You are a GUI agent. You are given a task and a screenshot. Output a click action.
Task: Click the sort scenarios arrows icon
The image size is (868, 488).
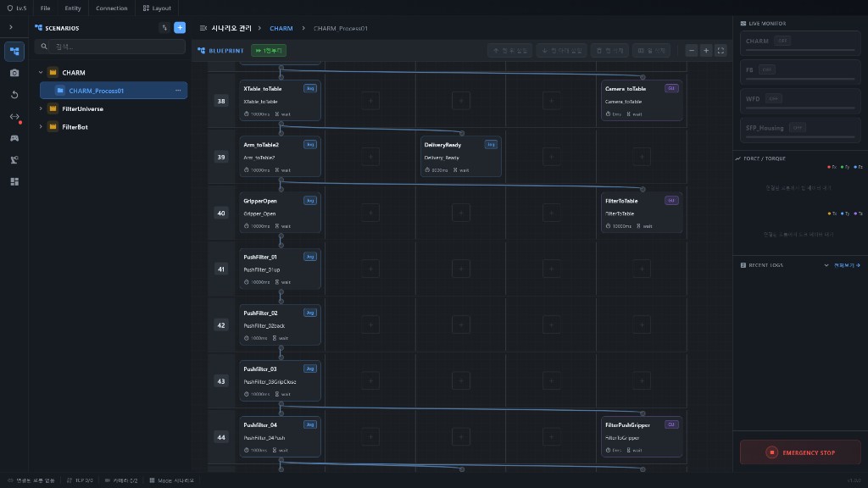click(x=164, y=28)
